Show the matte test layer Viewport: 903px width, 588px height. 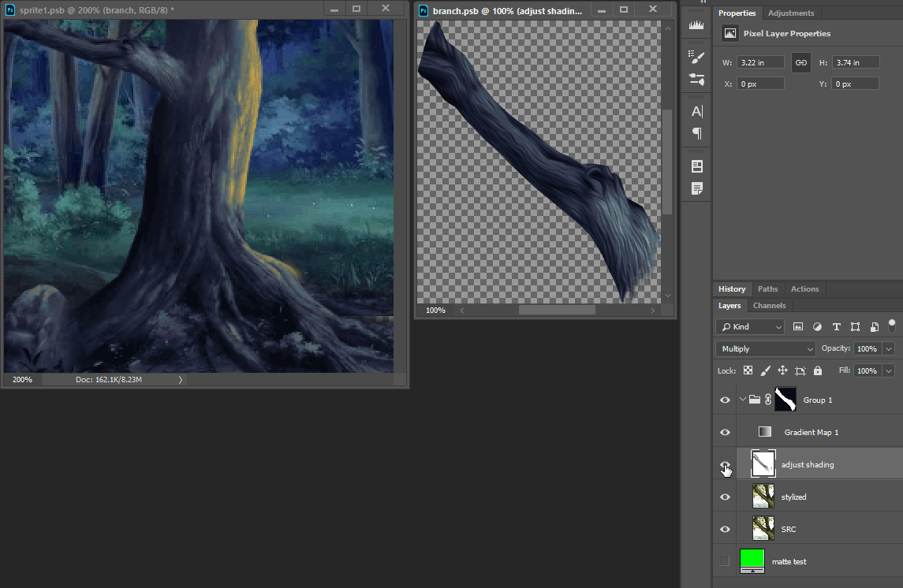coord(725,561)
